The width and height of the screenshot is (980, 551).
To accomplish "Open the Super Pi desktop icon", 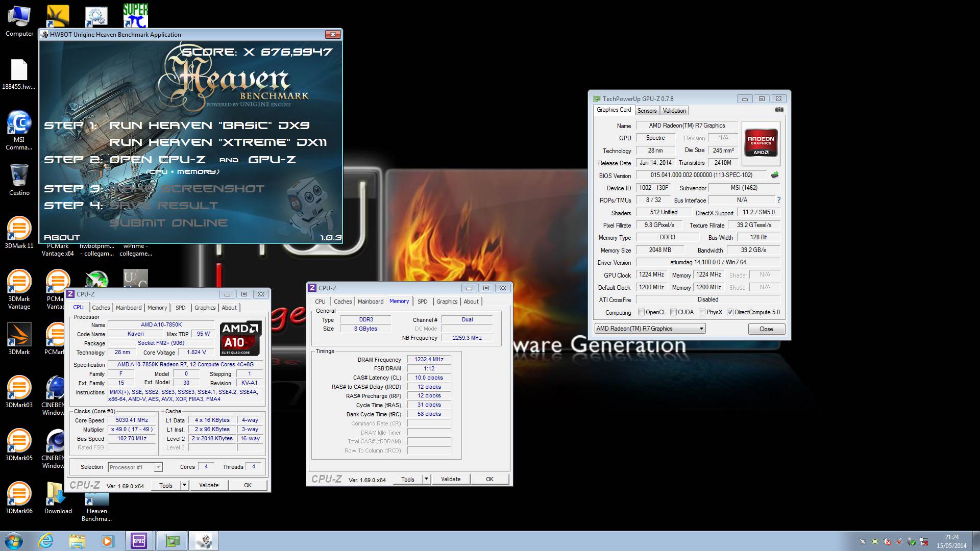I will [x=135, y=15].
